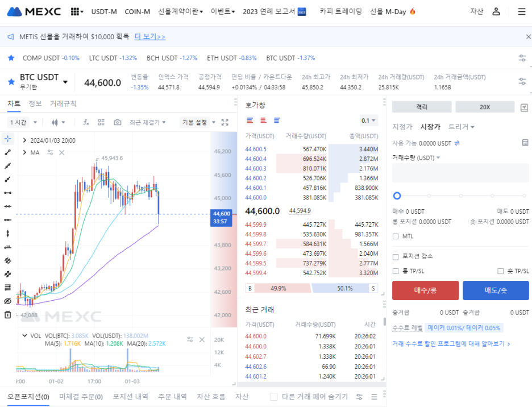Viewport: 532px width, 407px height.
Task: Remove the MA indicator
Action: pyautogui.click(x=62, y=152)
